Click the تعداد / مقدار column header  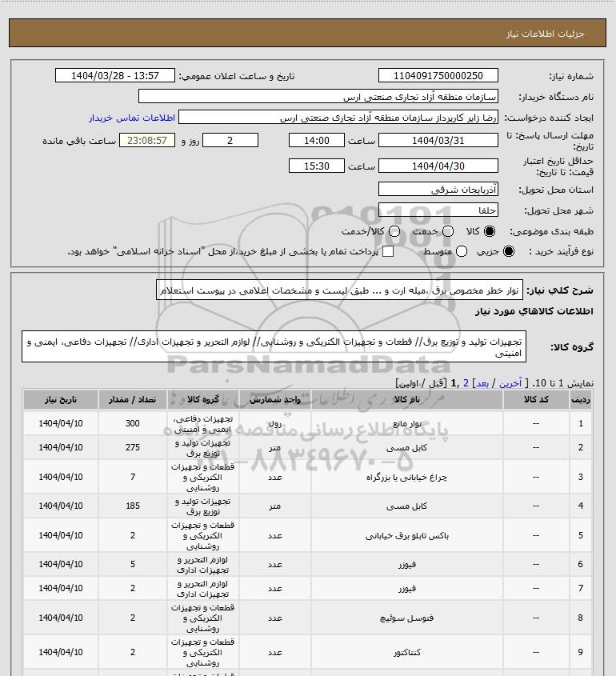click(132, 400)
